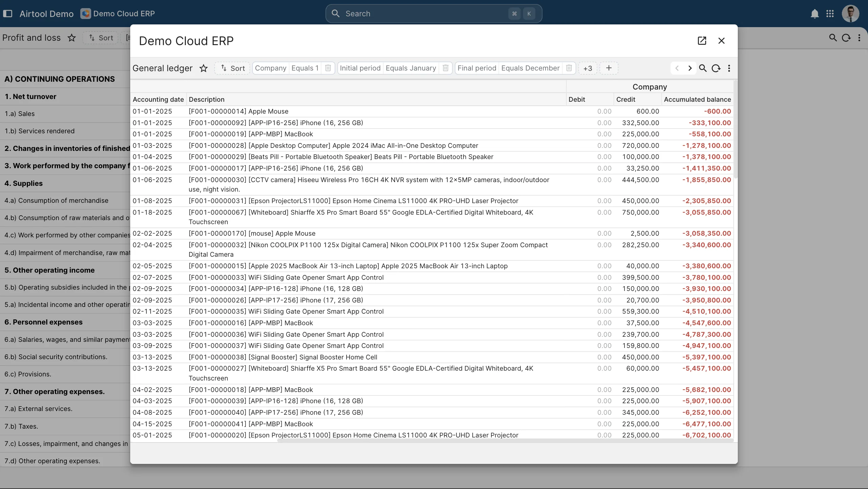The image size is (868, 489).
Task: Open the user profile avatar
Action: [x=850, y=14]
